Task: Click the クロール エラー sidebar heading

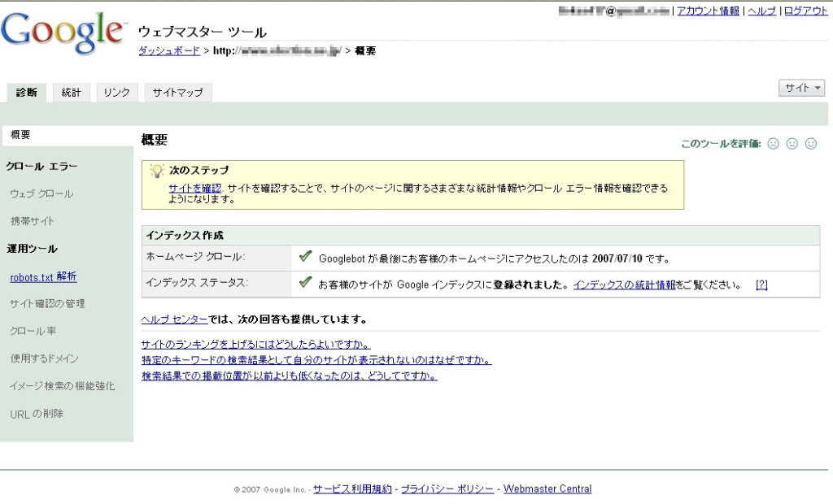Action: coord(41,166)
